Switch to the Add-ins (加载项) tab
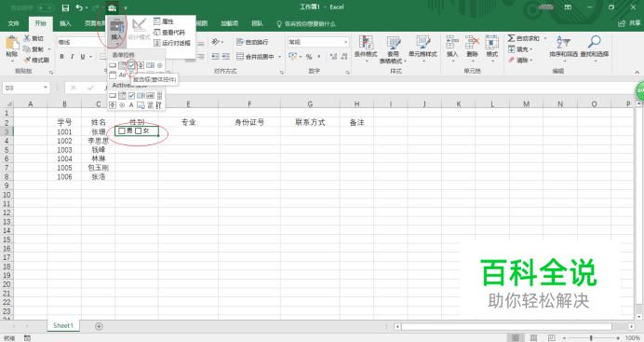Viewport: 644px width, 342px height. [229, 23]
